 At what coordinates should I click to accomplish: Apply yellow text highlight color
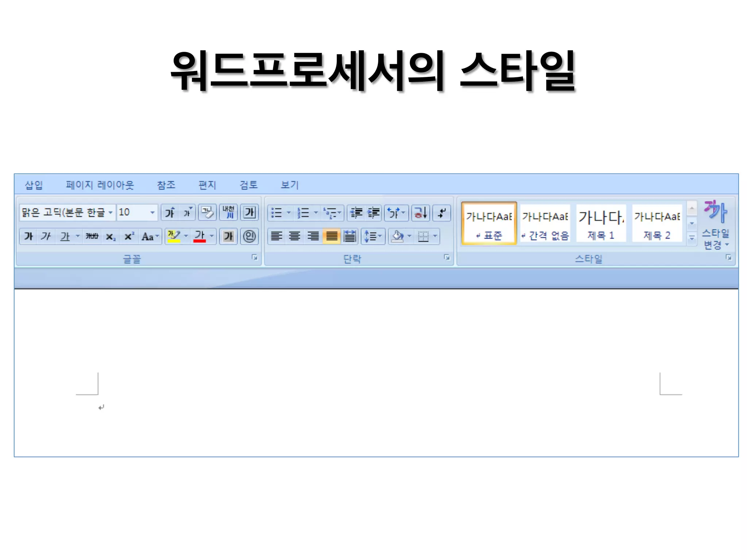click(174, 236)
